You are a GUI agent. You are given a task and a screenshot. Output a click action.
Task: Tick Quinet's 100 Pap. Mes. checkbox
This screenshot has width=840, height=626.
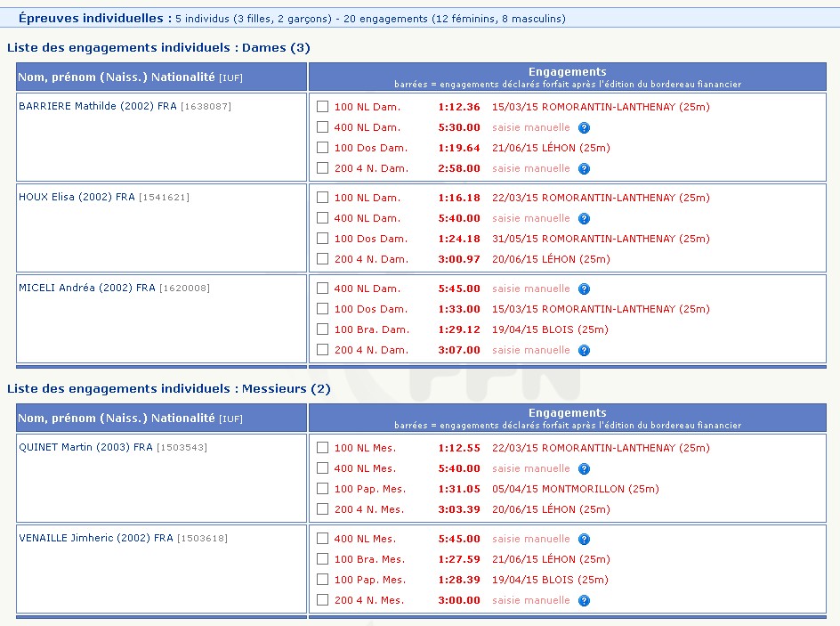tap(322, 488)
